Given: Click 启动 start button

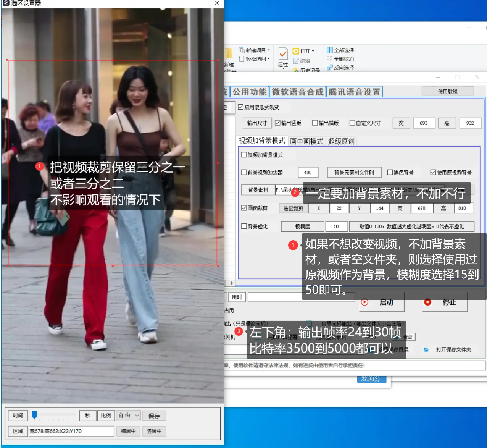Looking at the screenshot, I should (x=382, y=302).
